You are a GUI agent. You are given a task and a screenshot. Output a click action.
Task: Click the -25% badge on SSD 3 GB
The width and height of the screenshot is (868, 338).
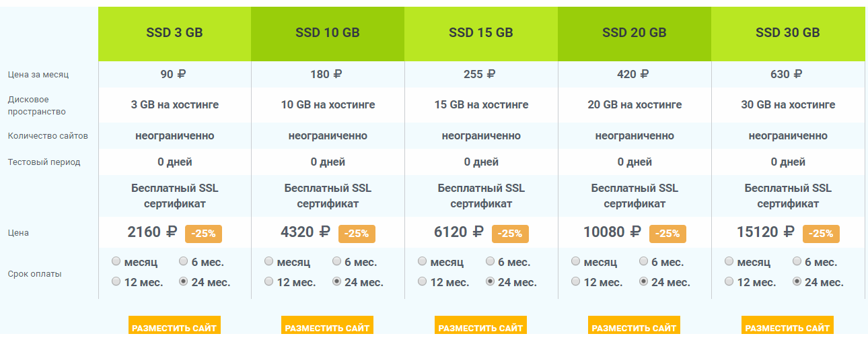203,234
